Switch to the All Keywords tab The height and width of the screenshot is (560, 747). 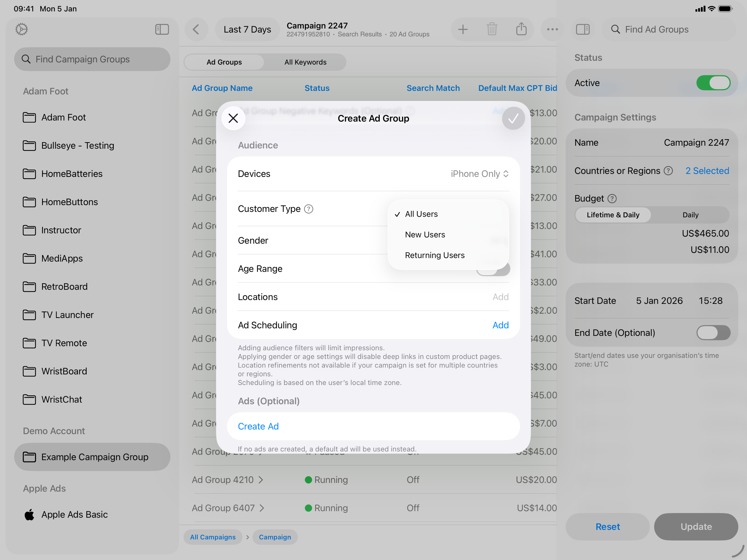coord(305,62)
